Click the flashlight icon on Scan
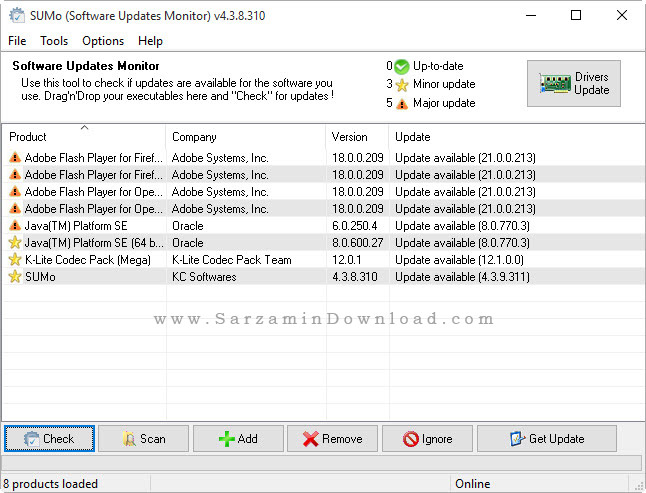 coord(129,439)
